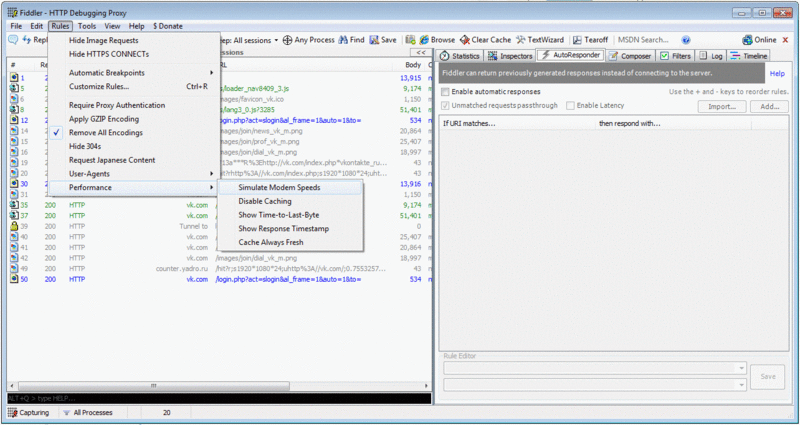Open the second Rule Editor combo box
Viewport: 800px width, 425px height.
point(595,384)
